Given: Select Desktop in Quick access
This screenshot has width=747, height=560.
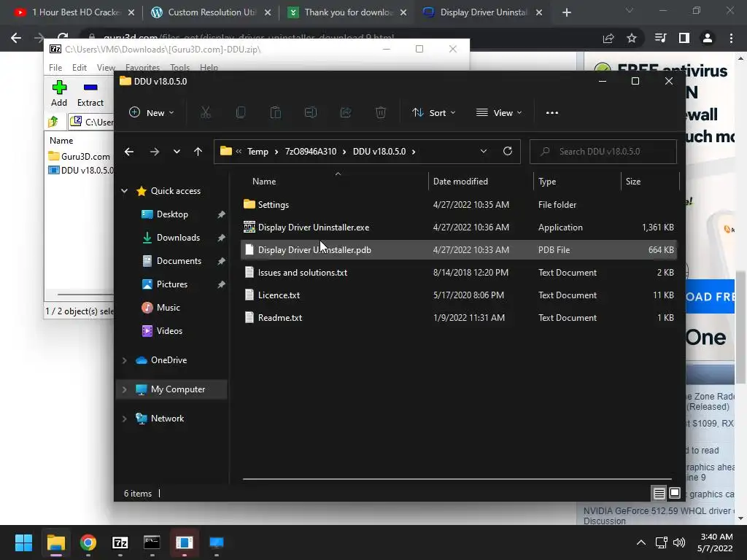Looking at the screenshot, I should pos(172,214).
